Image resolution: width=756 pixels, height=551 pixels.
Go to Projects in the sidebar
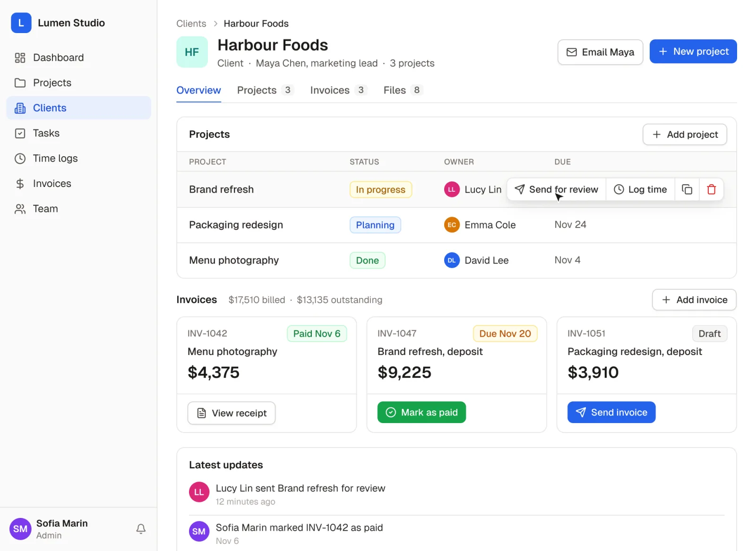(x=78, y=83)
